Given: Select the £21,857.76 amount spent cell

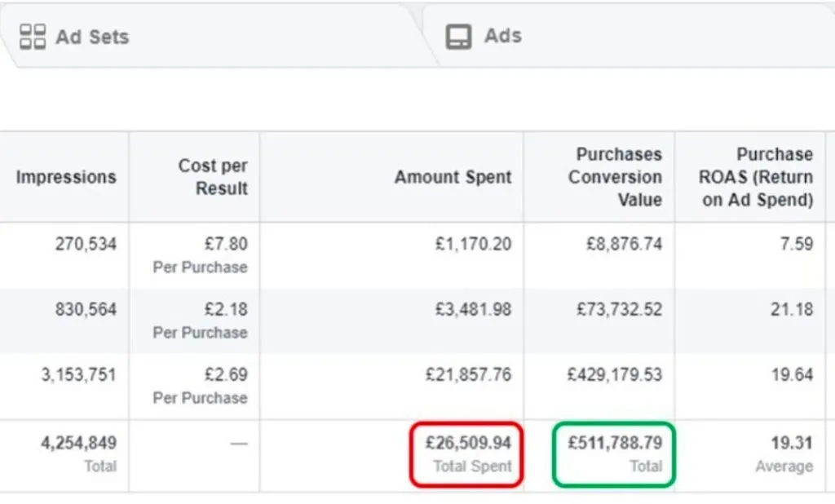Looking at the screenshot, I should click(468, 375).
